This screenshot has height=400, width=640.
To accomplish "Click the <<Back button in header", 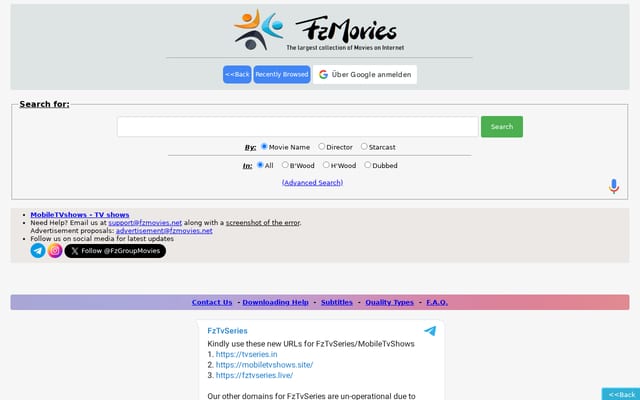I will 237,74.
